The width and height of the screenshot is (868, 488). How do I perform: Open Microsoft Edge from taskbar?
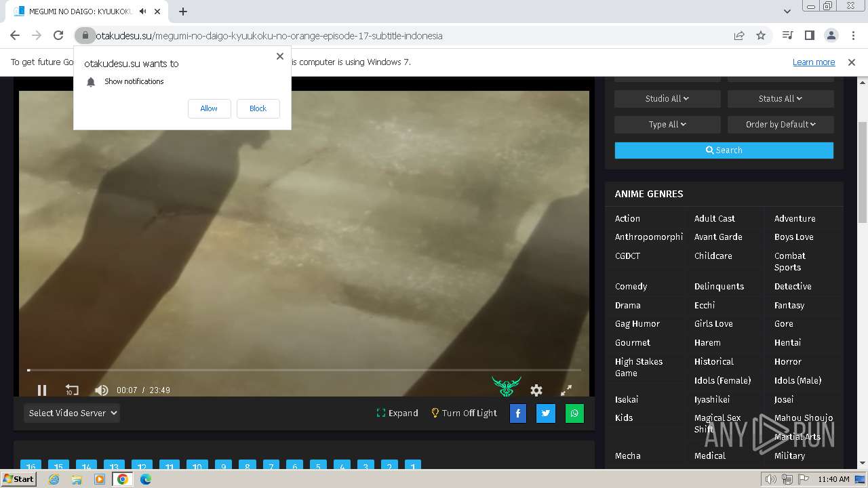pyautogui.click(x=146, y=479)
